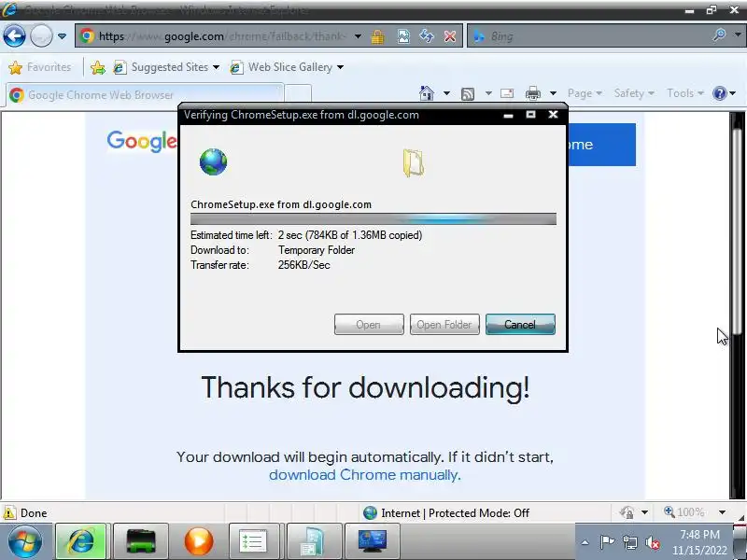The image size is (747, 560).
Task: Click 'Thanks for downloading!' heading
Action: pyautogui.click(x=365, y=387)
